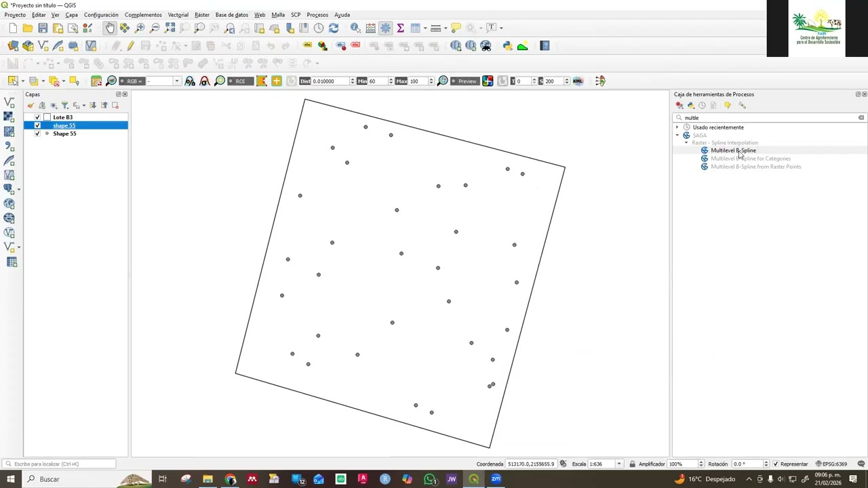The height and width of the screenshot is (488, 868).
Task: Activate the Identify Features tool
Action: 355,28
